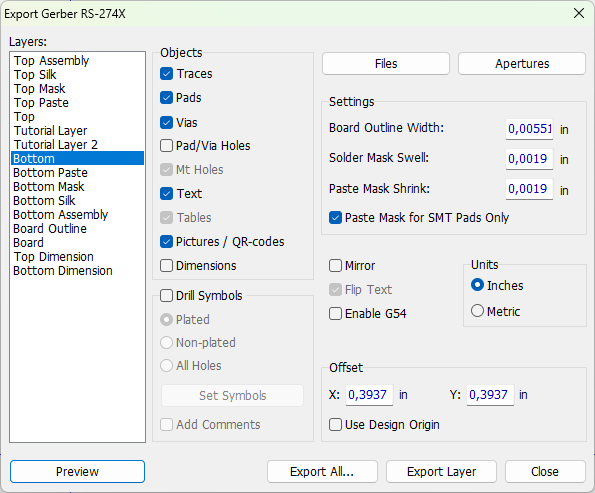Screen dimensions: 595x493
Task: Select Metric units radio button
Action: 477,311
